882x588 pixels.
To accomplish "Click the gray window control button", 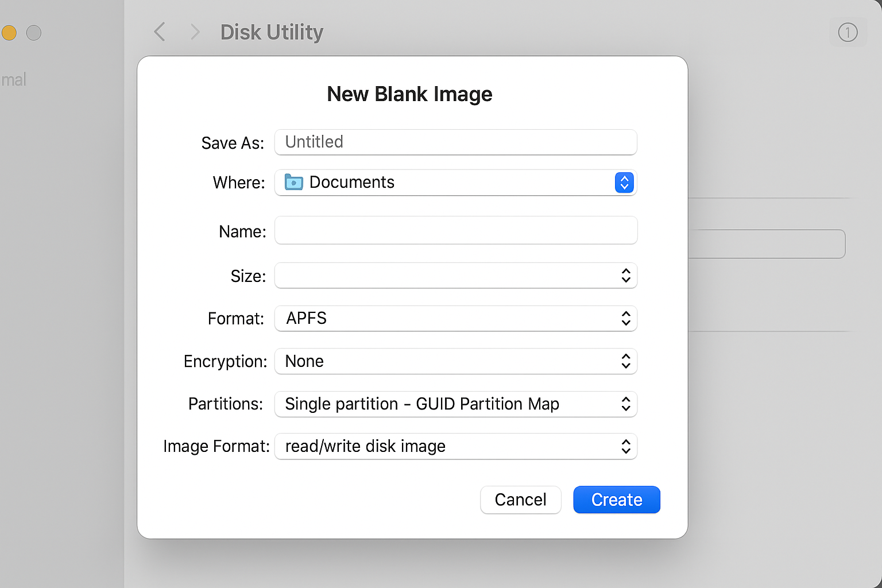I will click(x=34, y=33).
